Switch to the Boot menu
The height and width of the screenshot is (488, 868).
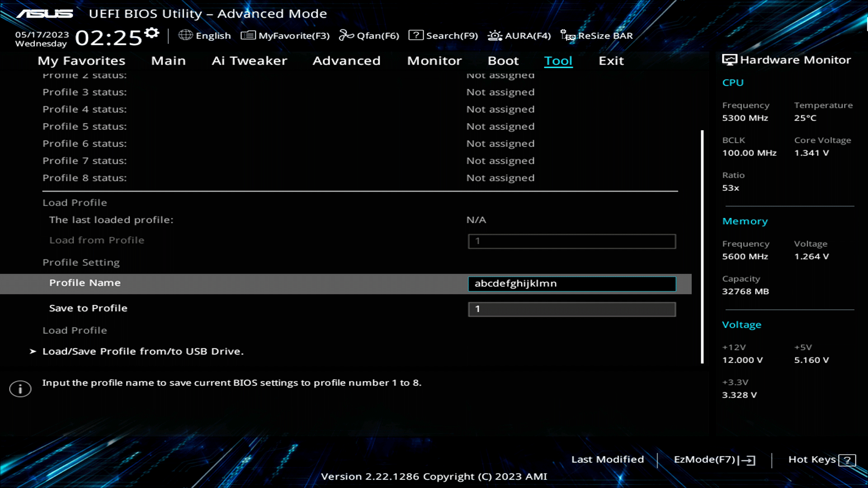point(503,61)
